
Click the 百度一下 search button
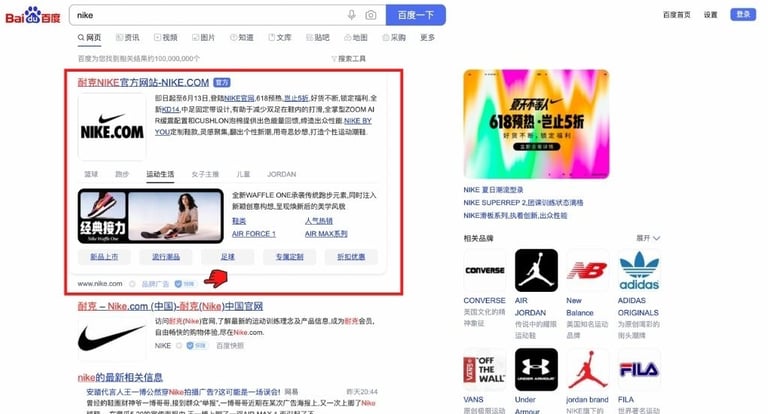click(416, 15)
